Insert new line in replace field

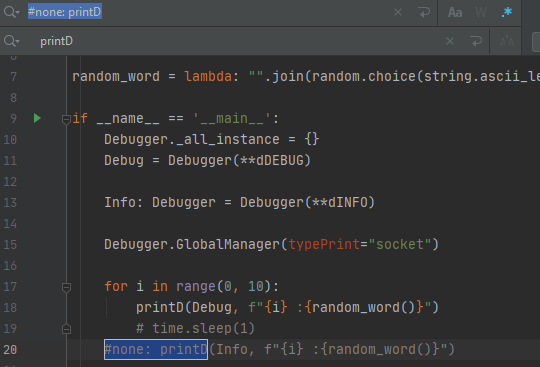pos(476,41)
